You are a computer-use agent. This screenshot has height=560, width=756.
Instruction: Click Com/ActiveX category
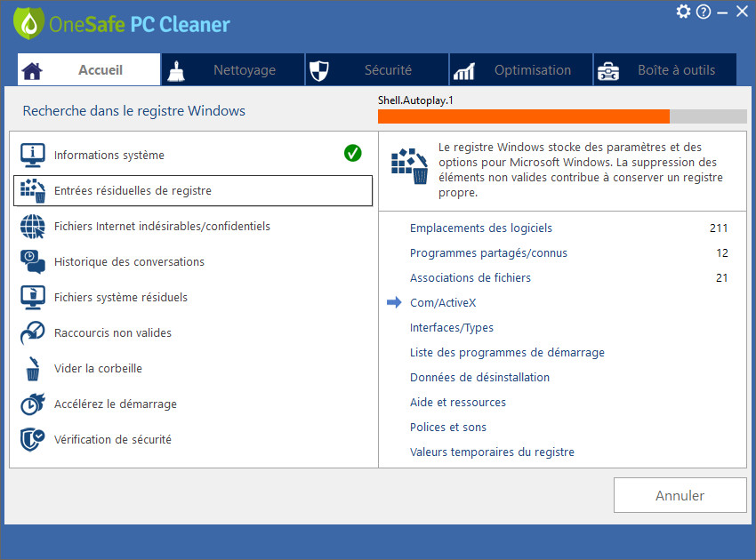(443, 302)
